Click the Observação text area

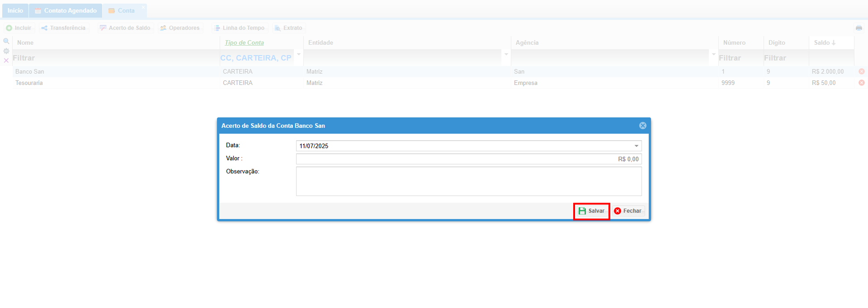coord(469,181)
